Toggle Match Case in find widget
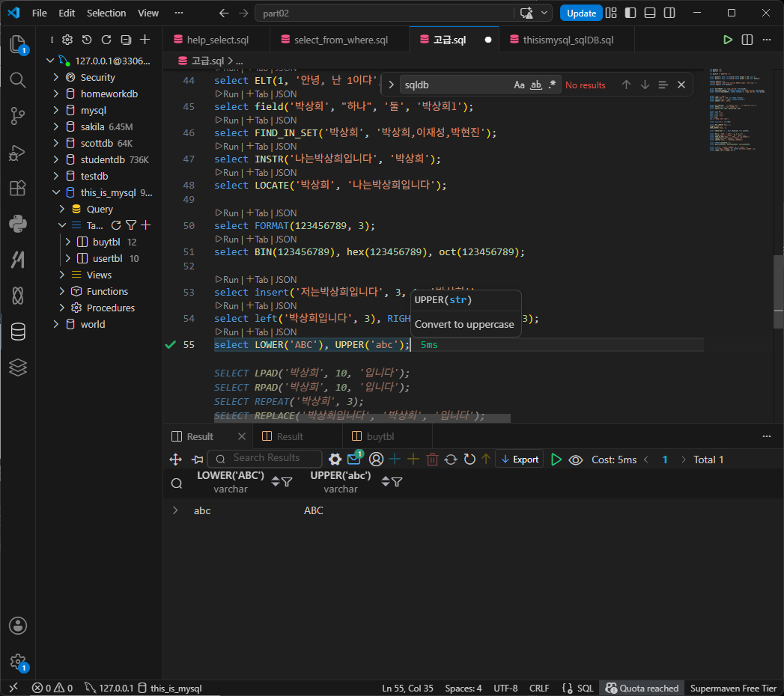The image size is (784, 696). tap(520, 85)
